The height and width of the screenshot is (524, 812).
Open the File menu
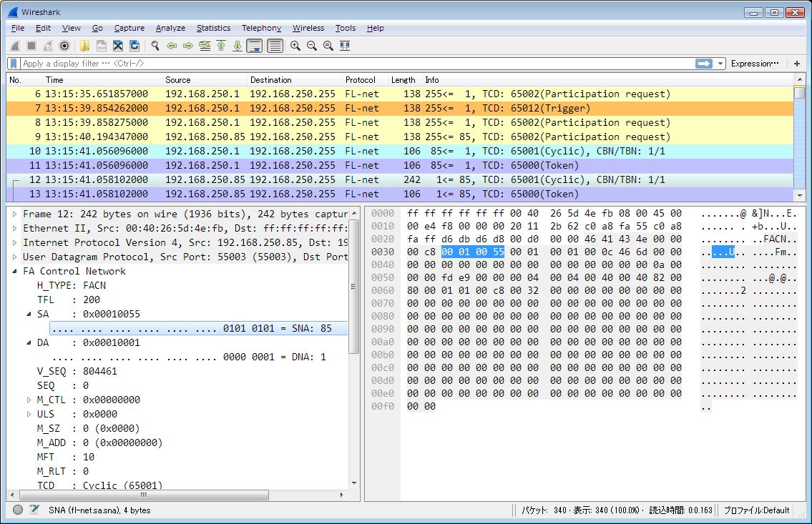click(18, 28)
